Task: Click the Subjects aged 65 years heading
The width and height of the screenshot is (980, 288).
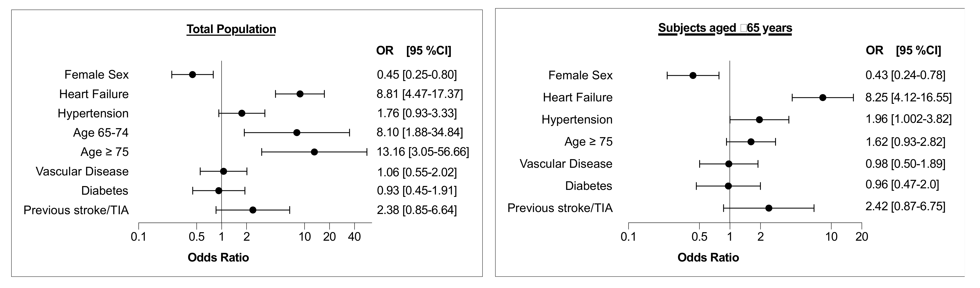Action: pyautogui.click(x=725, y=28)
